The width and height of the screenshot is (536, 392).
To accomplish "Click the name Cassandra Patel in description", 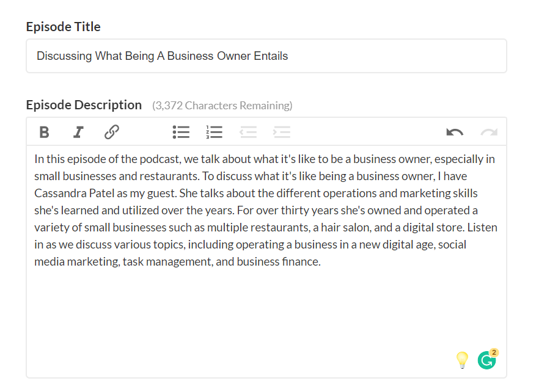I will pyautogui.click(x=70, y=193).
